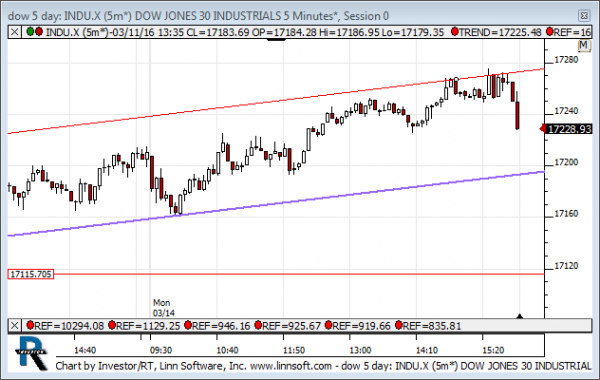This screenshot has height=380, width=600.
Task: Click the REF=10294.08 text
Action: [69, 326]
